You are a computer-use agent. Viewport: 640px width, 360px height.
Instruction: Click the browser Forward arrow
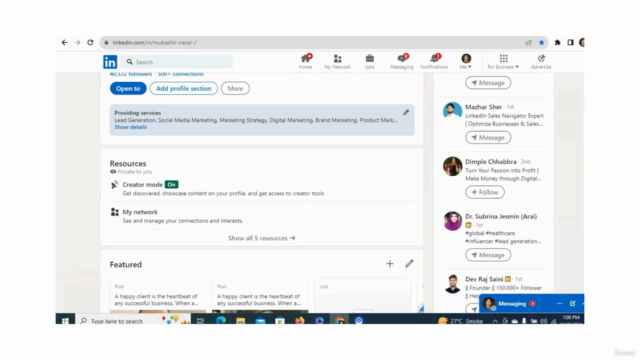pos(77,42)
